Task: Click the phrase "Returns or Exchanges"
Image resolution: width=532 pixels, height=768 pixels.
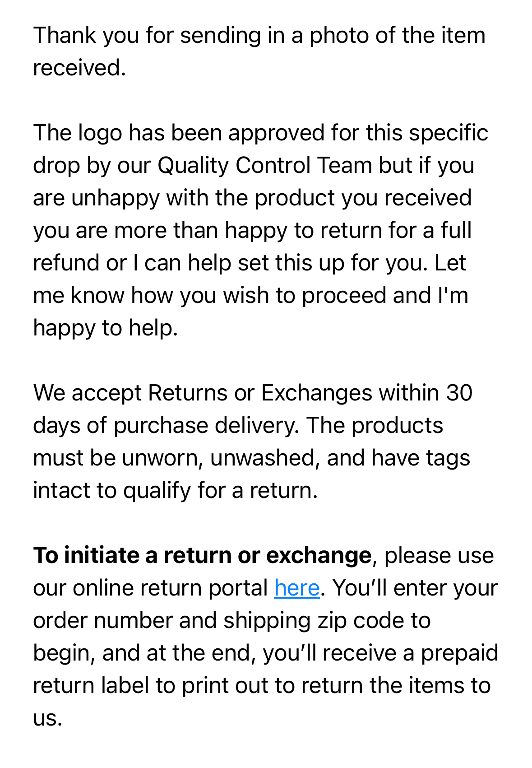Action: [x=259, y=393]
